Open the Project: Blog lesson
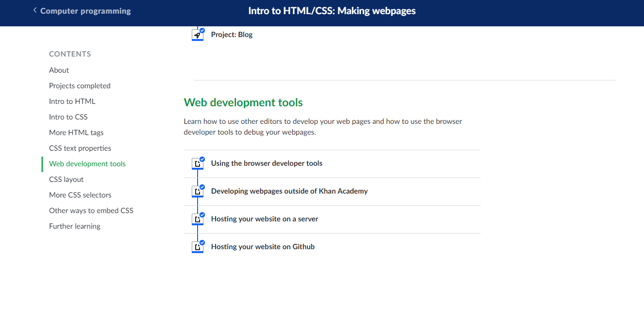 [x=232, y=35]
